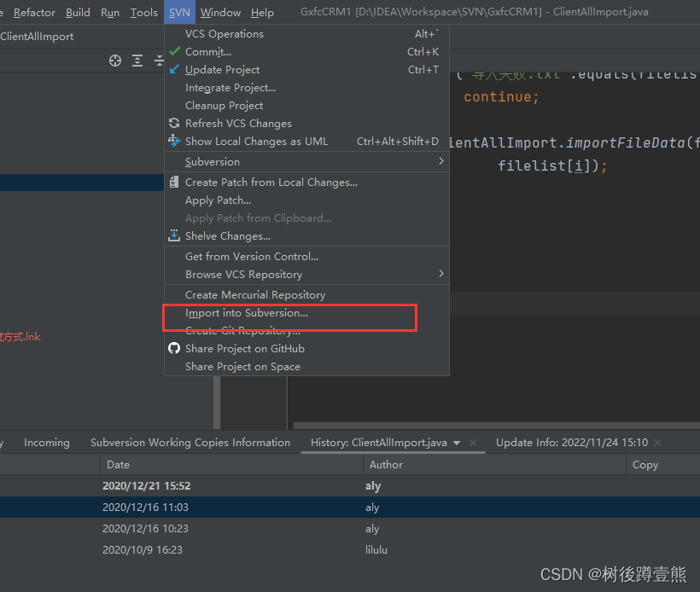Click the highlighted selected row in project tree

coord(82,183)
